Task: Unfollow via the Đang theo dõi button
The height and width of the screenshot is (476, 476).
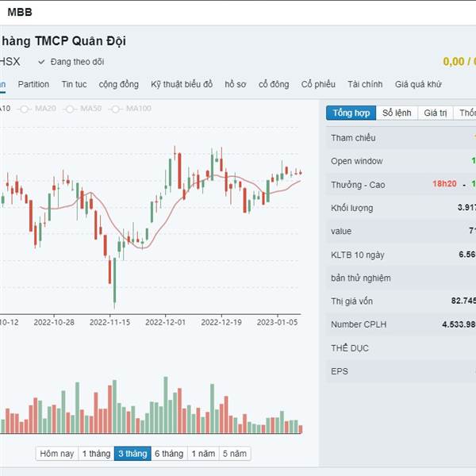Action: click(x=71, y=62)
